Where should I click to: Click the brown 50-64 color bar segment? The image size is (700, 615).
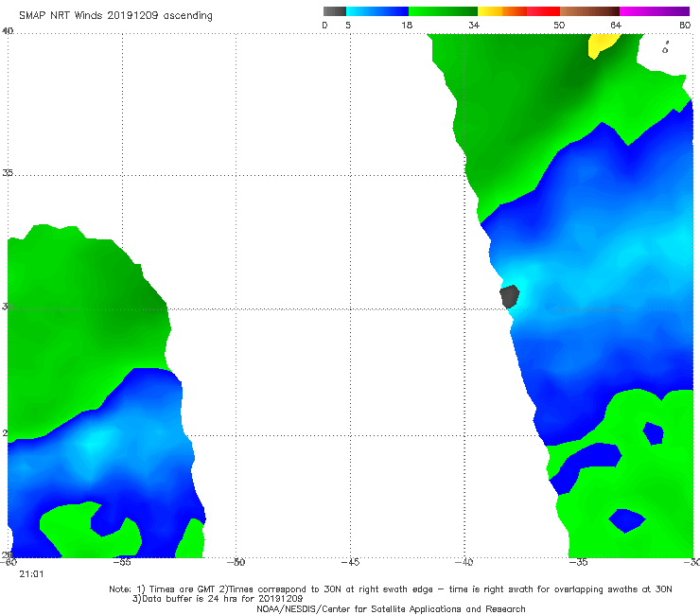coord(589,11)
